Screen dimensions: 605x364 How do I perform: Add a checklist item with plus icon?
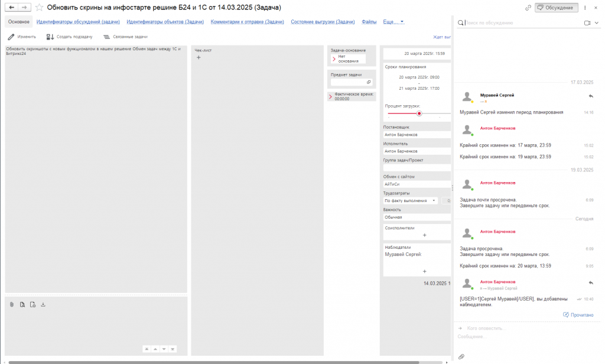(199, 57)
